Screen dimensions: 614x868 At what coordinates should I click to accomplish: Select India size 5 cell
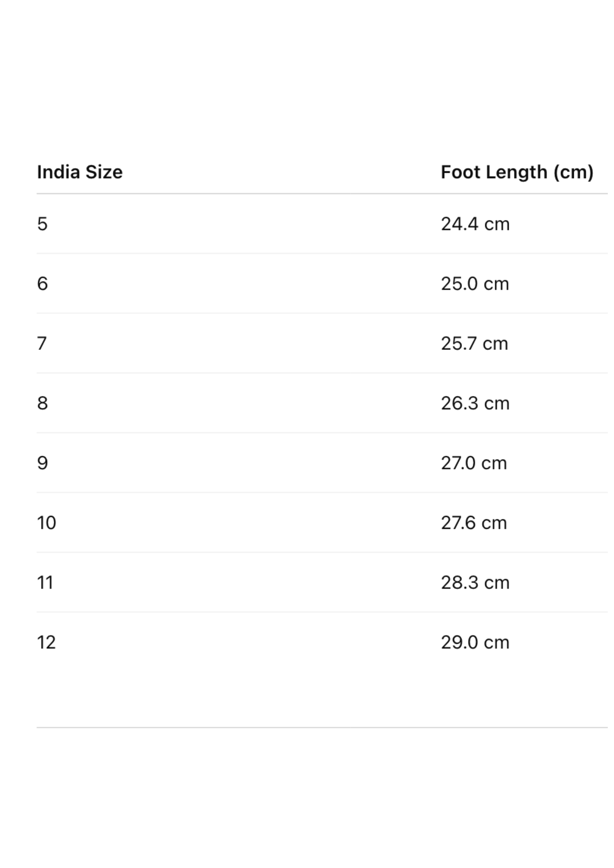pyautogui.click(x=43, y=224)
